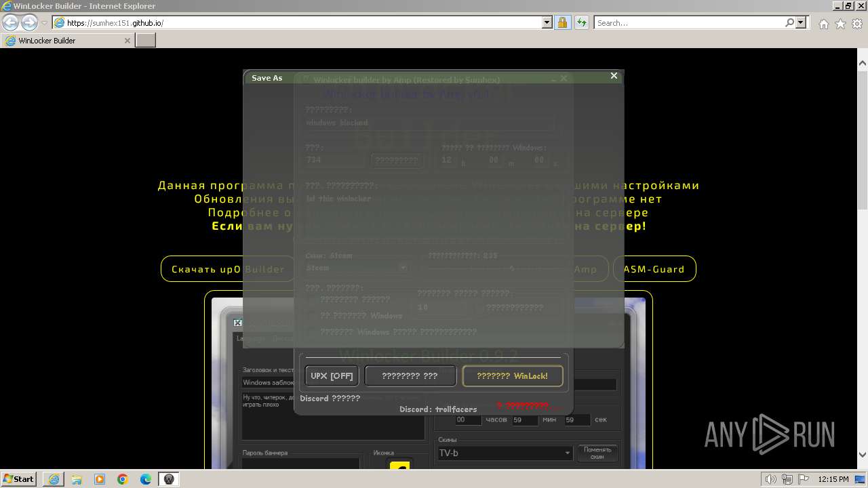868x488 pixels.
Task: Close the WinLocker Builder tab
Action: point(127,41)
